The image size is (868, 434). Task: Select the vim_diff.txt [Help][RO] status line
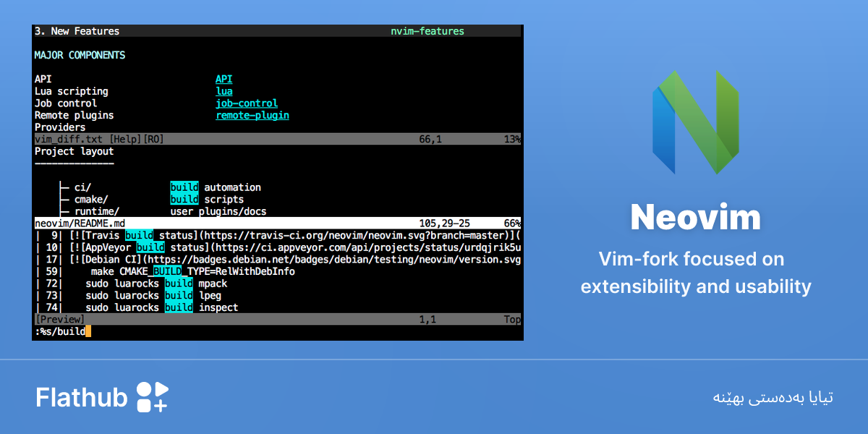pyautogui.click(x=277, y=139)
